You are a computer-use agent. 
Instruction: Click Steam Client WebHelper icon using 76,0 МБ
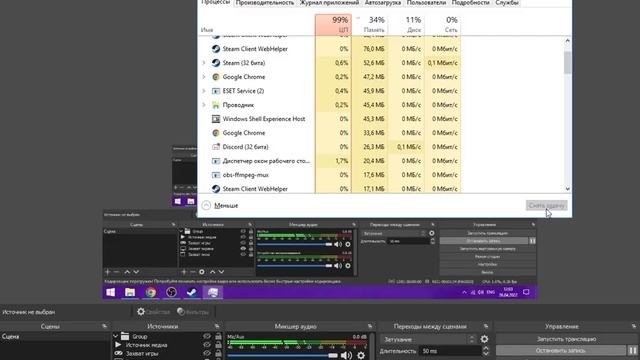coord(216,49)
